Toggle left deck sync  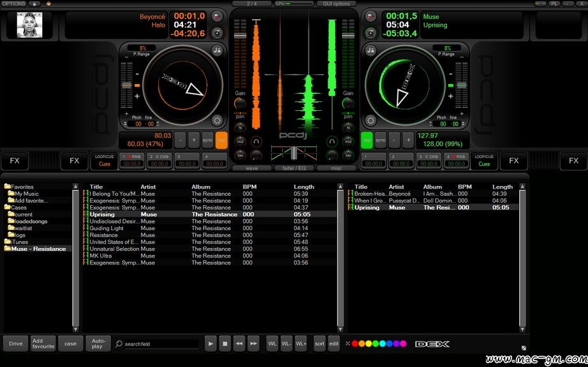(x=207, y=140)
